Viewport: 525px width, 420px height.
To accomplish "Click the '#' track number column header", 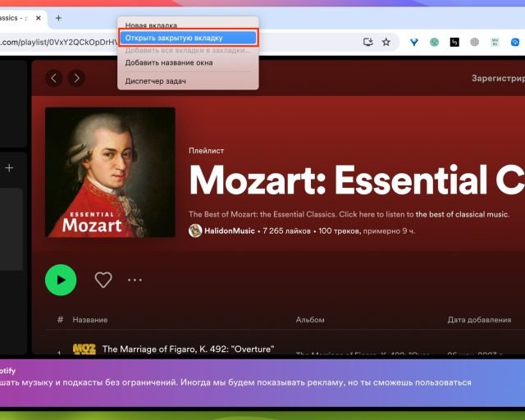I will (60, 320).
